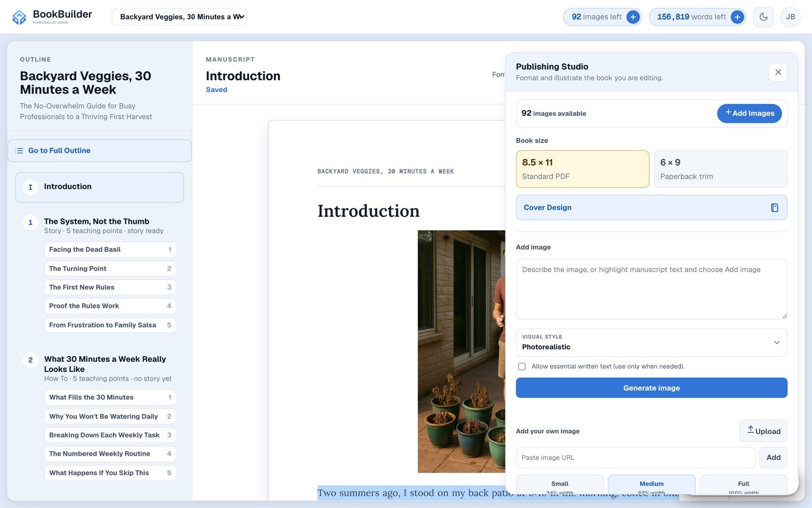Add more images with the plus icon
This screenshot has width=812, height=508.
[x=633, y=17]
